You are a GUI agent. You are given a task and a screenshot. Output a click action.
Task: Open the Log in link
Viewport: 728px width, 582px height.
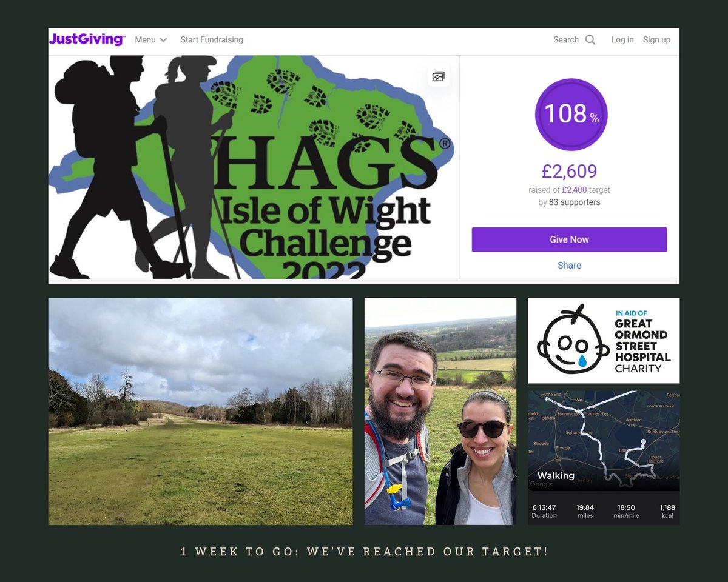pos(622,39)
